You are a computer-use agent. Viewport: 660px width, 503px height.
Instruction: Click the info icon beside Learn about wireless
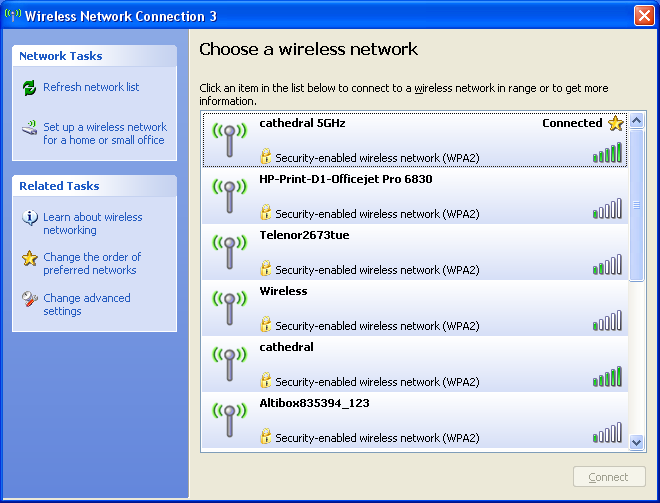29,218
